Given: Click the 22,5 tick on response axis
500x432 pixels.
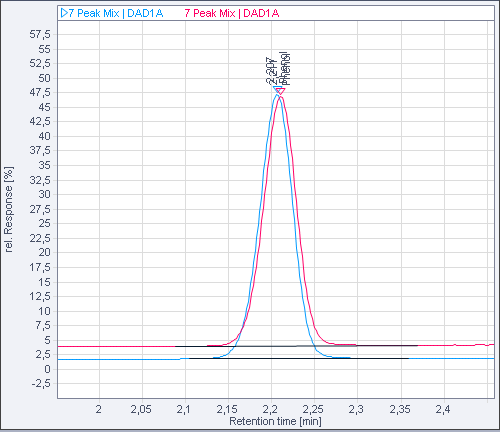Looking at the screenshot, I should 40,238.
